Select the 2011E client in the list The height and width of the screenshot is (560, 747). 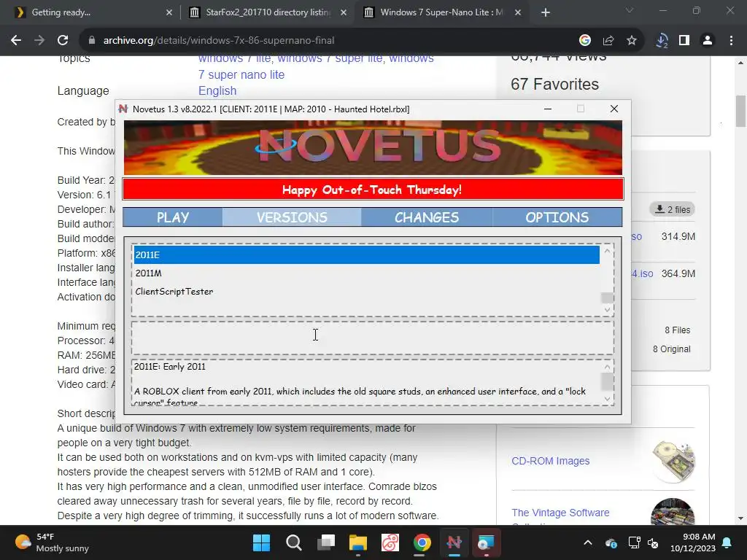(x=366, y=254)
